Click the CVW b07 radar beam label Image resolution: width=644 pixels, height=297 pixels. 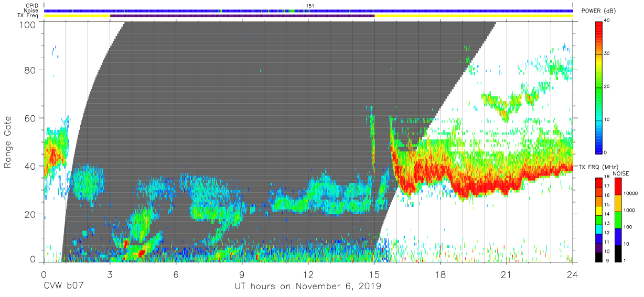coord(64,286)
